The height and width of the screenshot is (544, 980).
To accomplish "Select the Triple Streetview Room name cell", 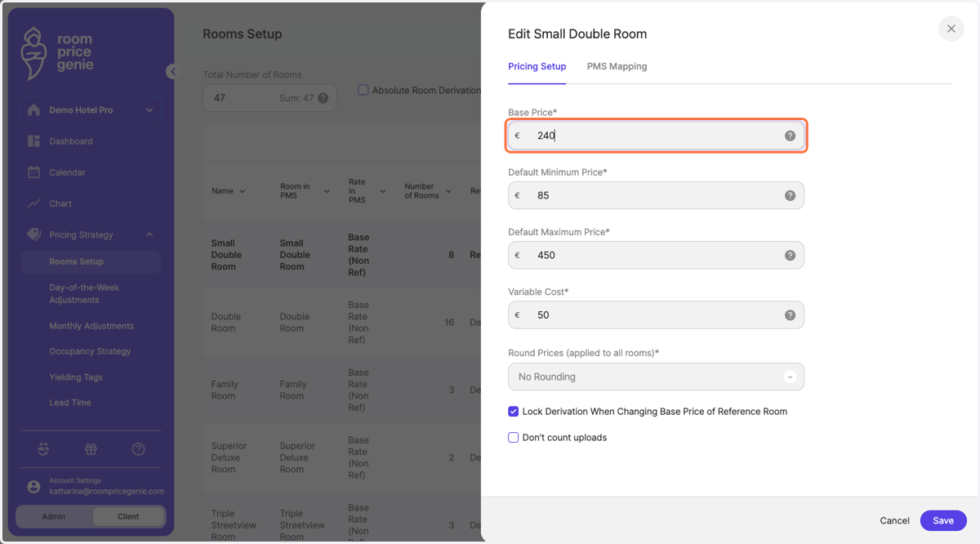I will click(x=234, y=525).
